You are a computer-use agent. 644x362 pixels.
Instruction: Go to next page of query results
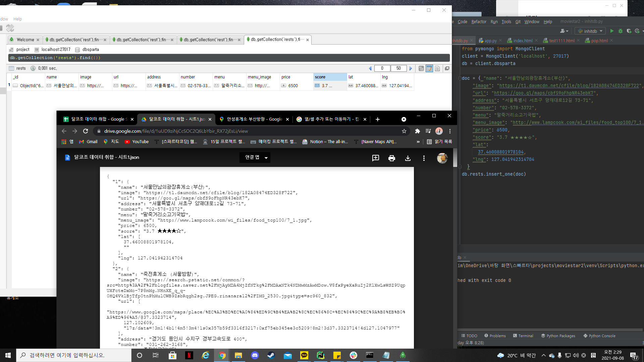[411, 68]
